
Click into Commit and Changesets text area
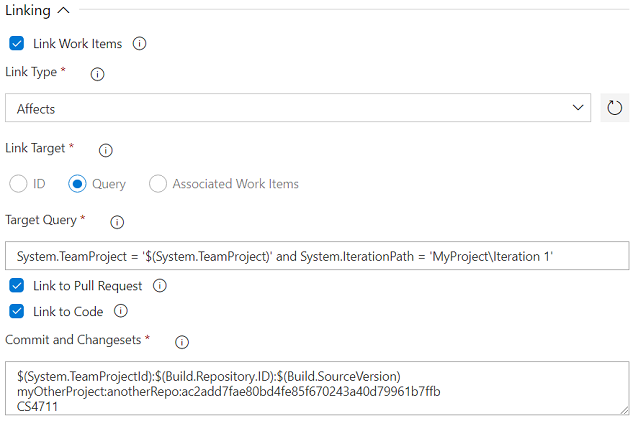click(317, 388)
